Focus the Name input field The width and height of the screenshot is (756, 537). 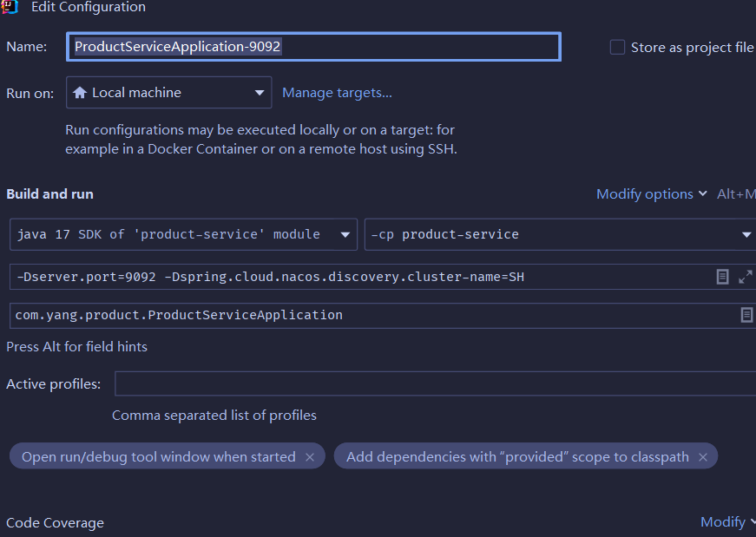(x=314, y=47)
